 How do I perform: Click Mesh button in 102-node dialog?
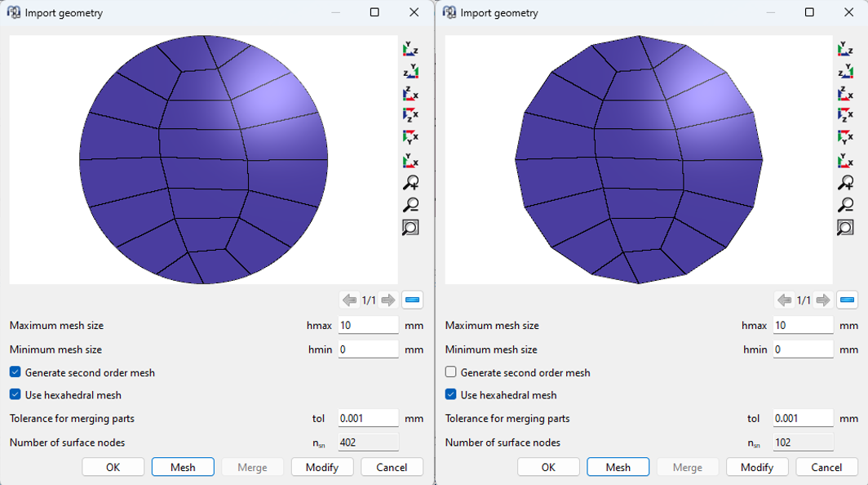tap(618, 467)
